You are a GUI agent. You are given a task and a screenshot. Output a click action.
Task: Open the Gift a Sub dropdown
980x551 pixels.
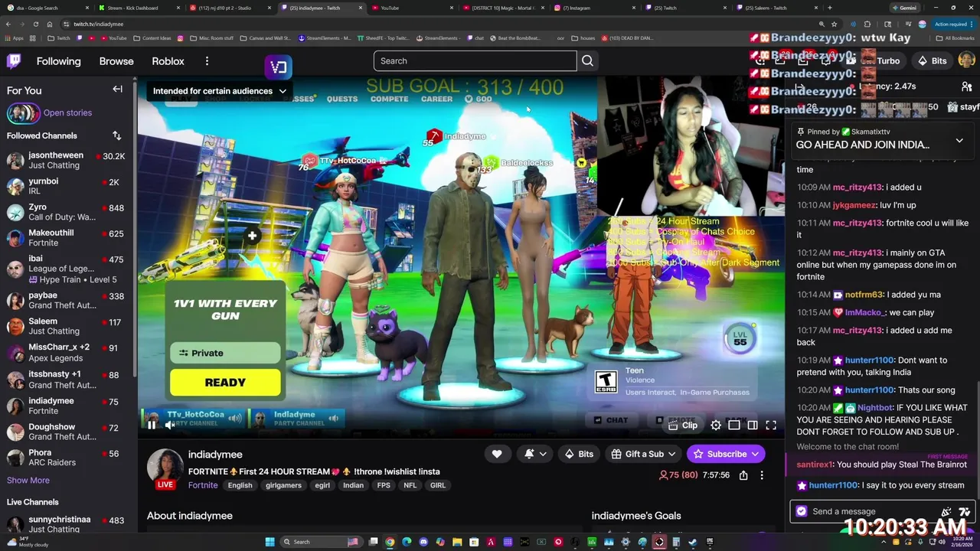coord(644,454)
